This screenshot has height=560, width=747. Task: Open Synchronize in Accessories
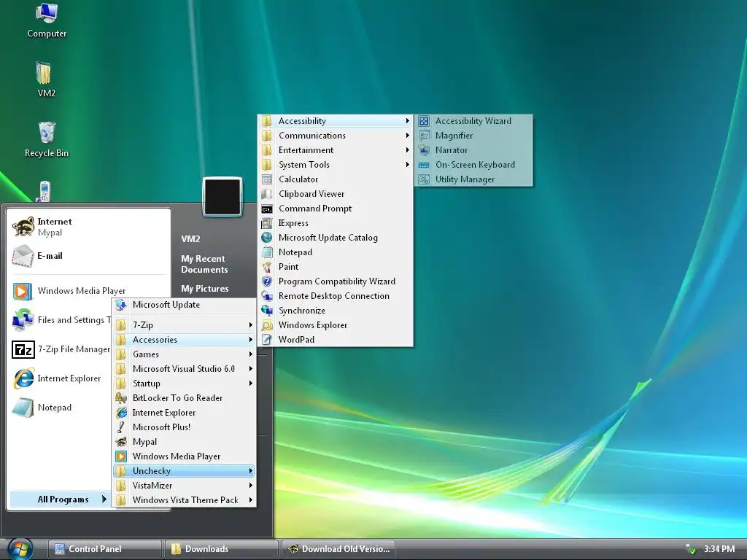[336, 311]
